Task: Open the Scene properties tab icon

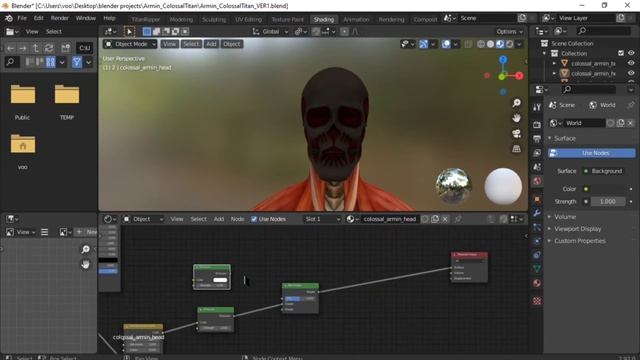Action: pos(537,167)
